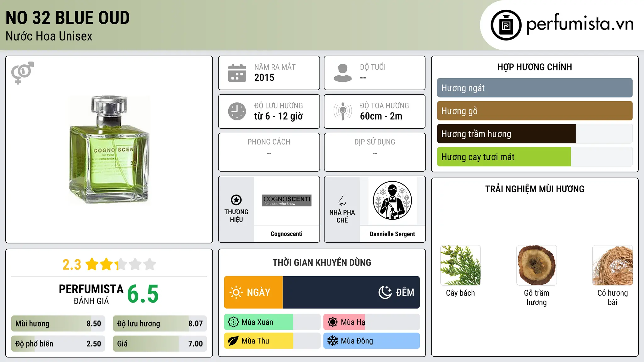The image size is (644, 362).
Task: Click the snowflake icon for Mùa Đông
Action: (333, 341)
